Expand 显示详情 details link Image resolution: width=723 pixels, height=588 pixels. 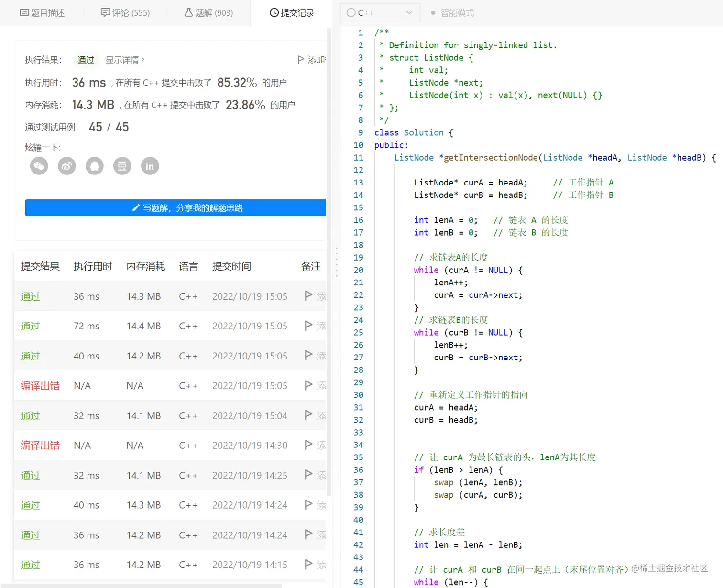click(125, 60)
